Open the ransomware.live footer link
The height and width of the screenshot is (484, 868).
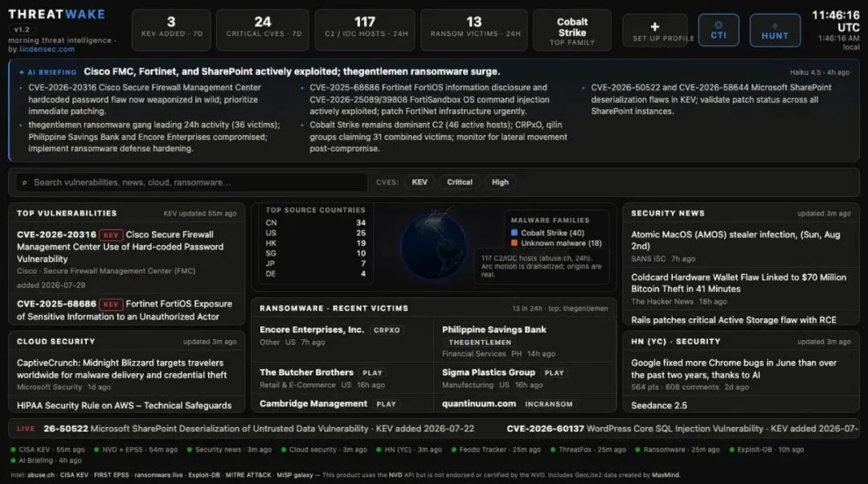[x=158, y=475]
